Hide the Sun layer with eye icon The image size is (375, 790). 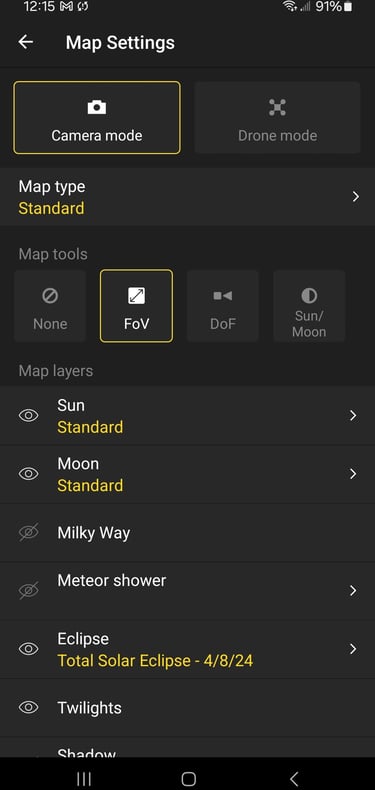click(x=29, y=416)
